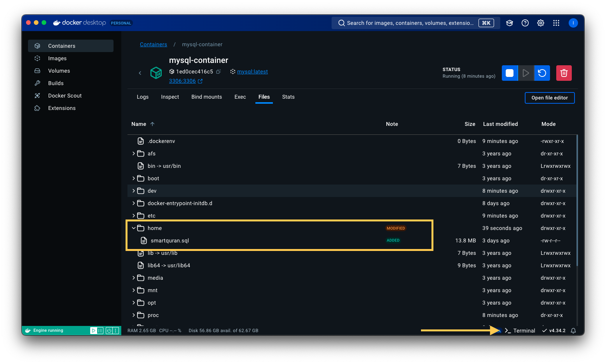Delete the container with the red trash button
Image resolution: width=606 pixels, height=364 pixels.
pyautogui.click(x=564, y=73)
